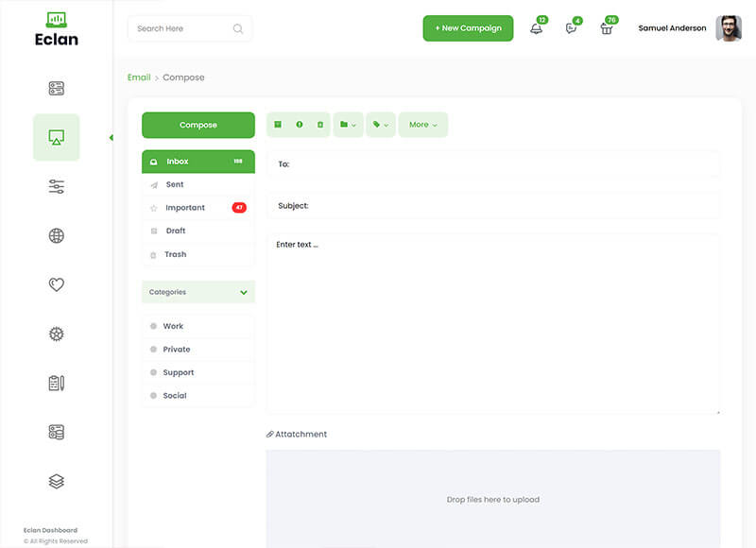Open the sliders icon in the sidebar
The width and height of the screenshot is (756, 548).
point(56,186)
